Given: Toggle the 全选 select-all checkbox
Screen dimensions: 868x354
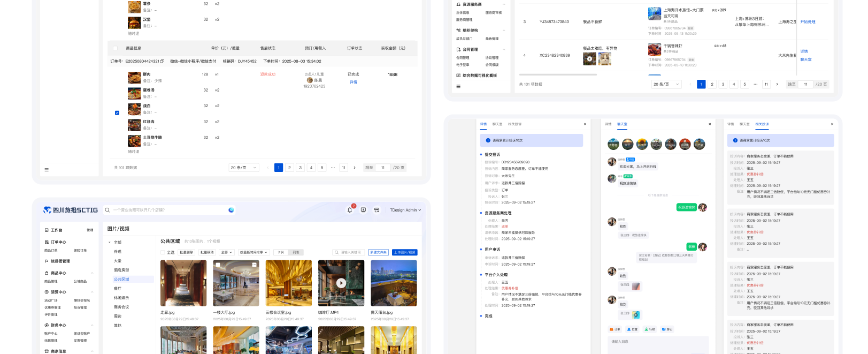Looking at the screenshot, I should pyautogui.click(x=163, y=252).
